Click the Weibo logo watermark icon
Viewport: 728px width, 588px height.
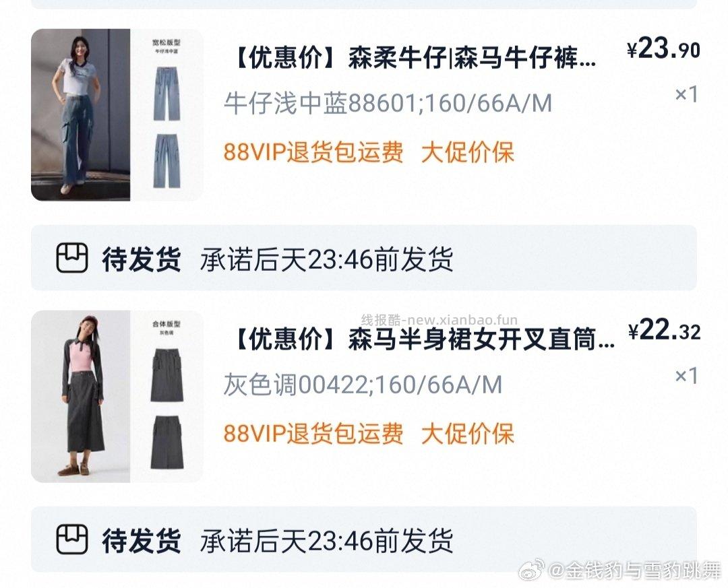pyautogui.click(x=532, y=569)
